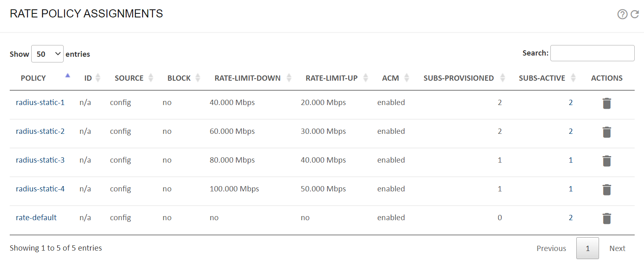
Task: Delete radius-static-3 policy with trash icon
Action: tap(607, 161)
